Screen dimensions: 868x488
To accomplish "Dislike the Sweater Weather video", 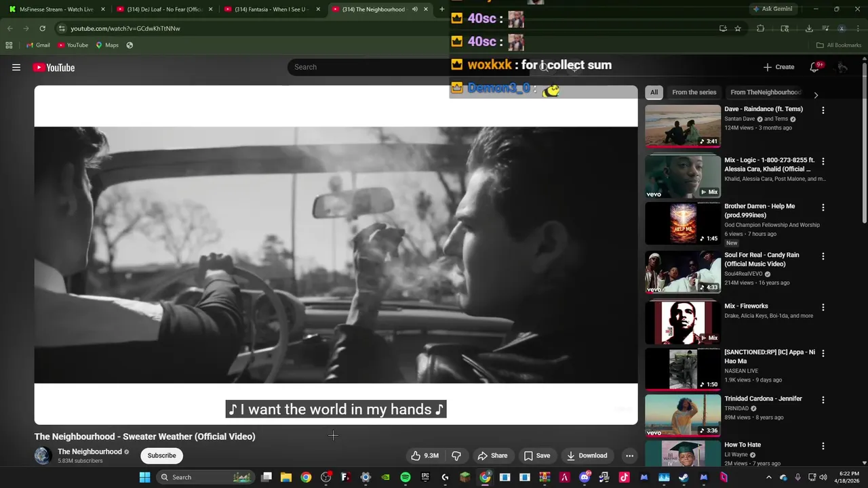I will (456, 455).
